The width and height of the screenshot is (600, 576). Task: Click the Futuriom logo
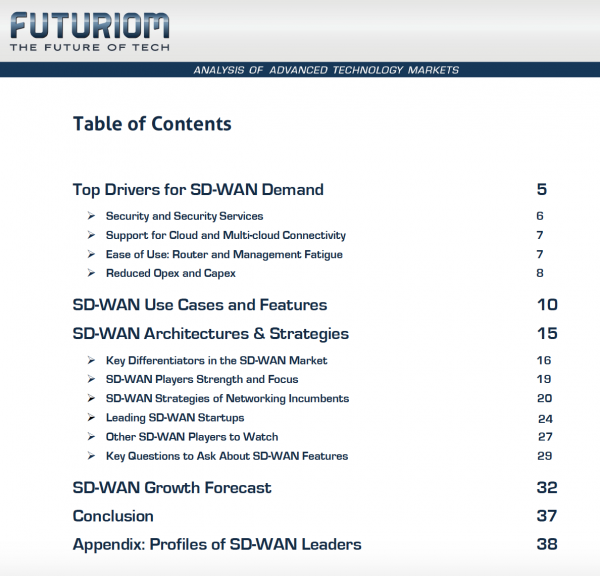(90, 26)
